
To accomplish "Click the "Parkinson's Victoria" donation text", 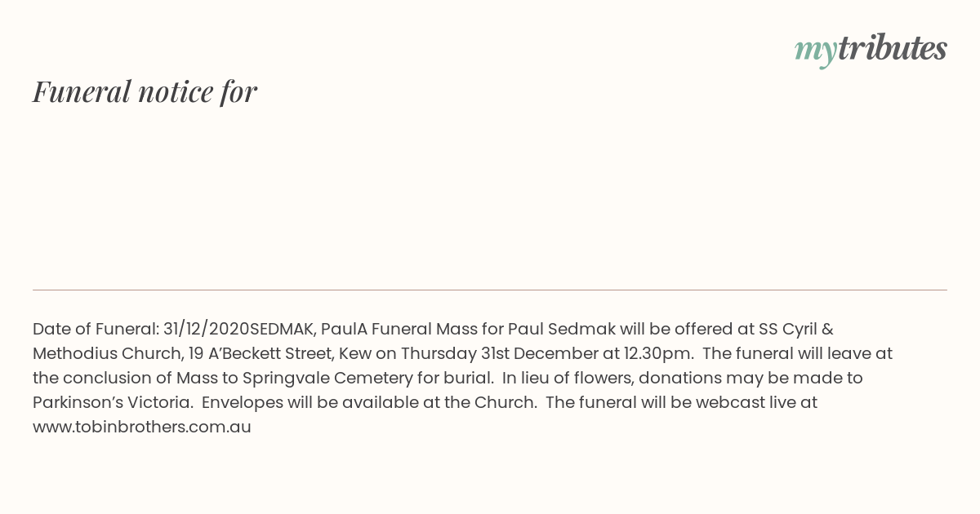I will (112, 402).
